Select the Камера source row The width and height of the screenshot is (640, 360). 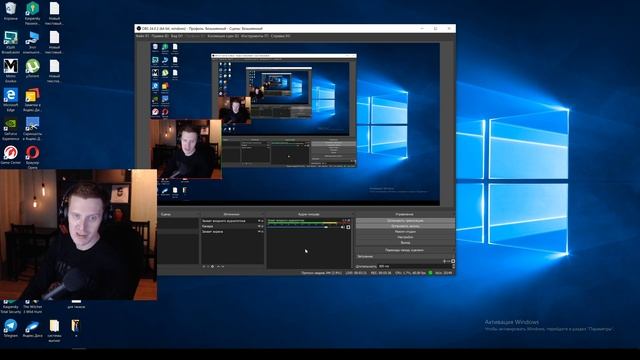(x=232, y=226)
